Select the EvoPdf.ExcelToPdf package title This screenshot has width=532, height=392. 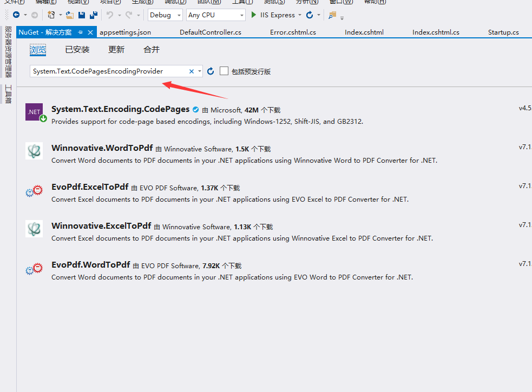click(90, 187)
